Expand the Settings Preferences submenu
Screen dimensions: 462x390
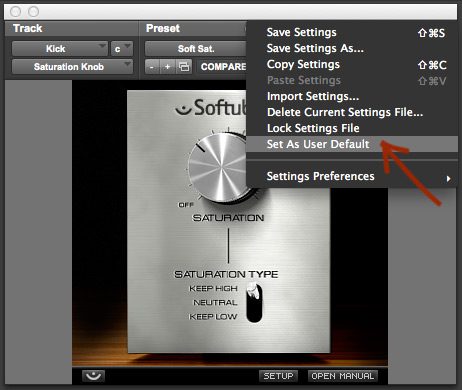352,176
